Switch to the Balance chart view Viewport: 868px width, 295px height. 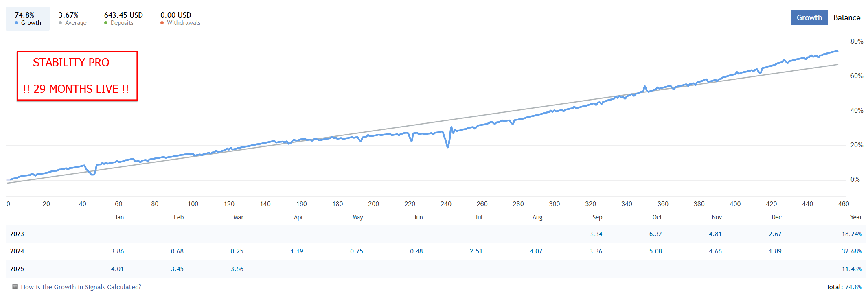click(x=846, y=17)
